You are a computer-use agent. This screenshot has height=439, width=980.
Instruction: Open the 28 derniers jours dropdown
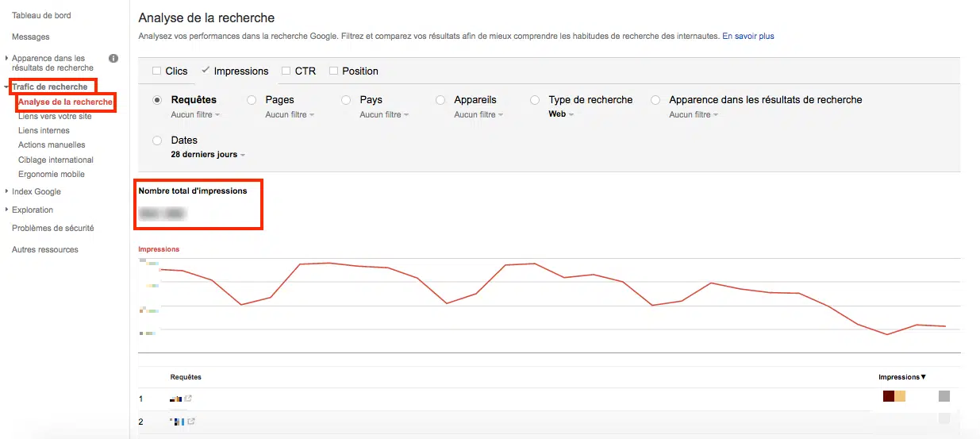(208, 155)
